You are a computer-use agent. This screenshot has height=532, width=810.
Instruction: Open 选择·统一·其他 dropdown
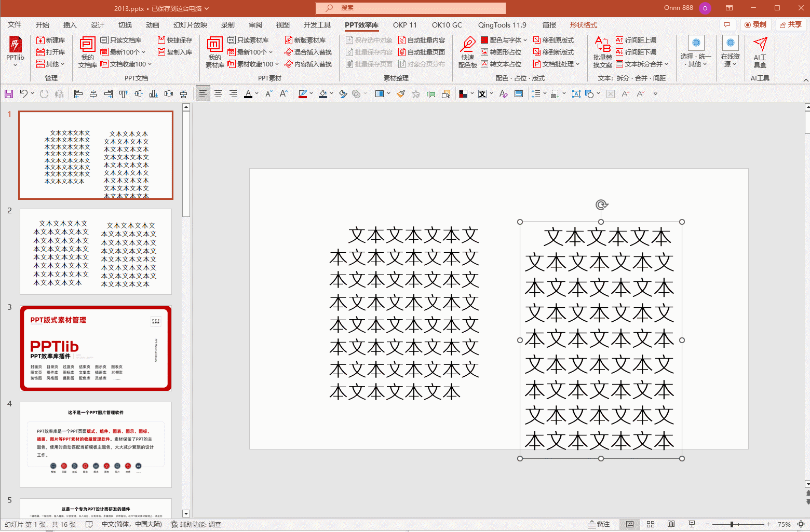(696, 52)
